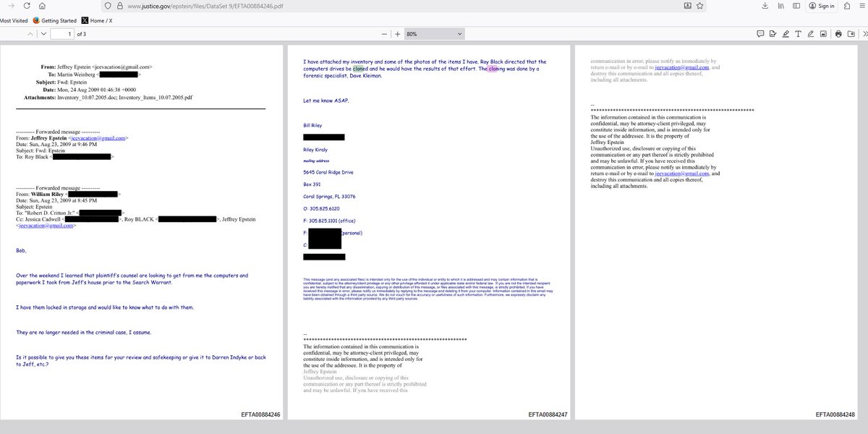Click 'I have them locked in storage' sentence

coord(105,307)
